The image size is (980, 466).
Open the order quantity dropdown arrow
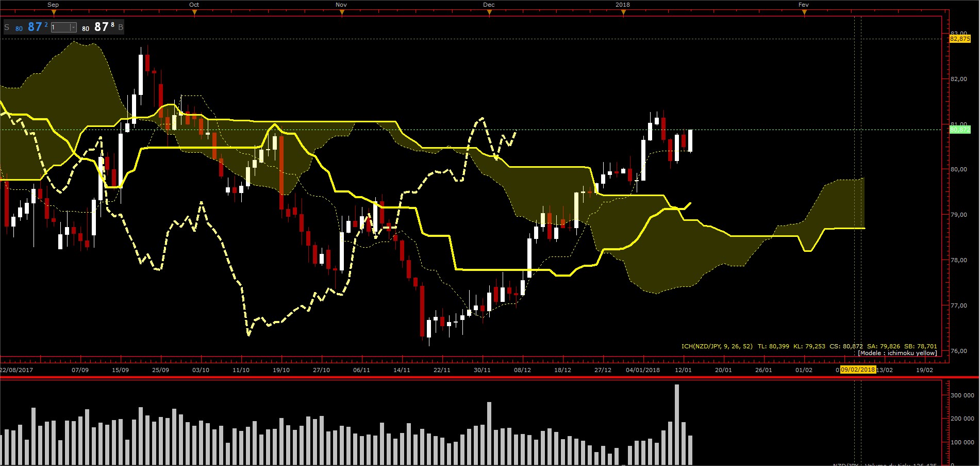73,27
